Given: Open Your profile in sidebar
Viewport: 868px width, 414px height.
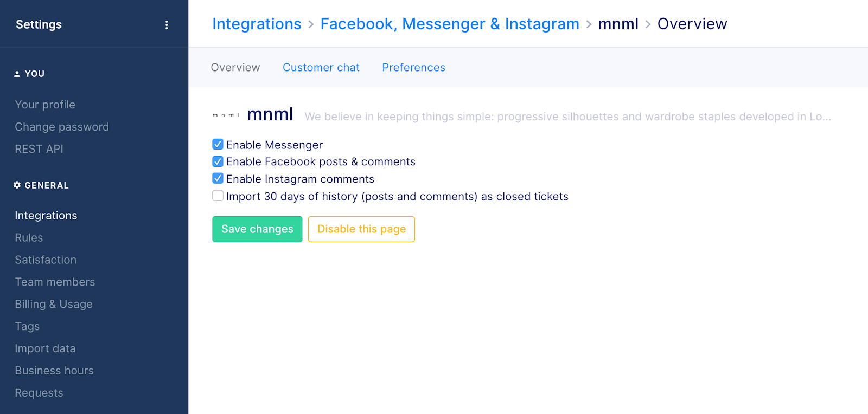Looking at the screenshot, I should 45,105.
